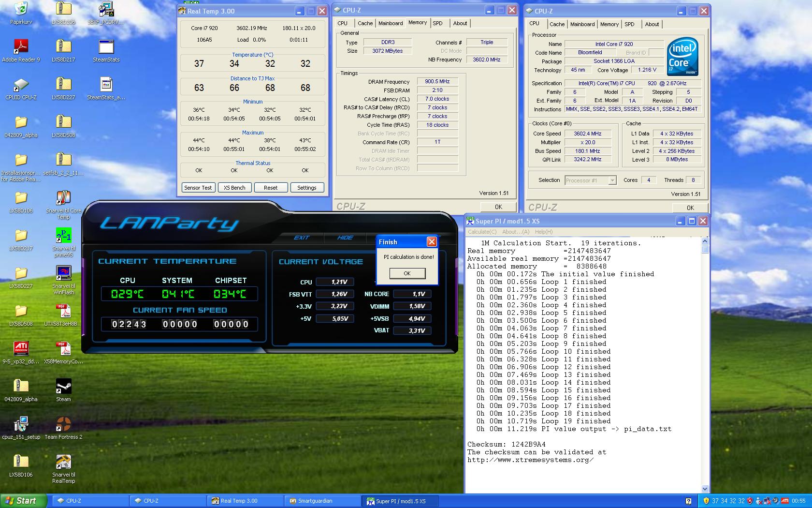Open the Windows Start button
Image resolution: width=812 pixels, height=508 pixels.
click(24, 501)
